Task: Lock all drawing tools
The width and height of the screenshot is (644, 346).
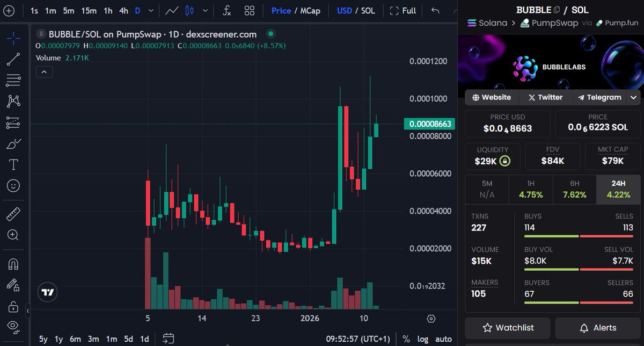Action: [13, 306]
